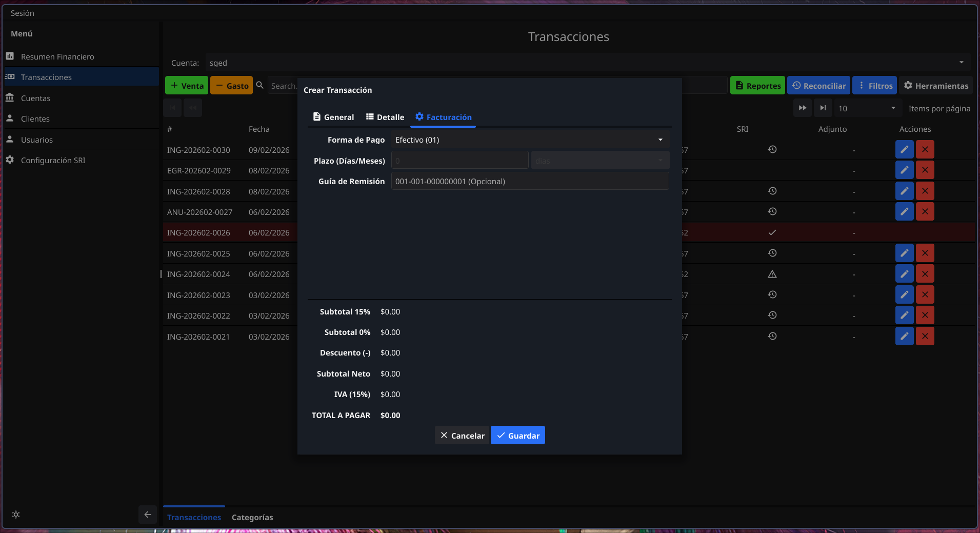The width and height of the screenshot is (980, 533).
Task: Open Configuración SRI in the sidebar
Action: point(53,161)
